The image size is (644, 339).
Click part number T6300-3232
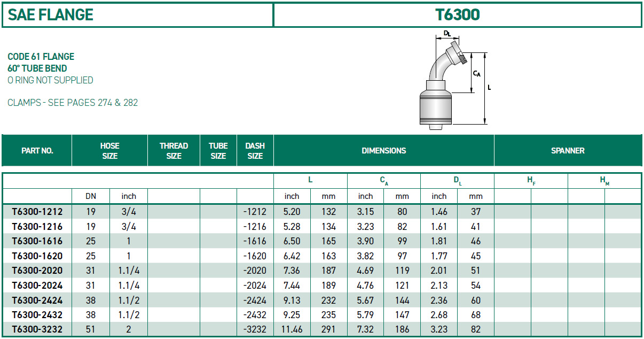click(x=37, y=329)
